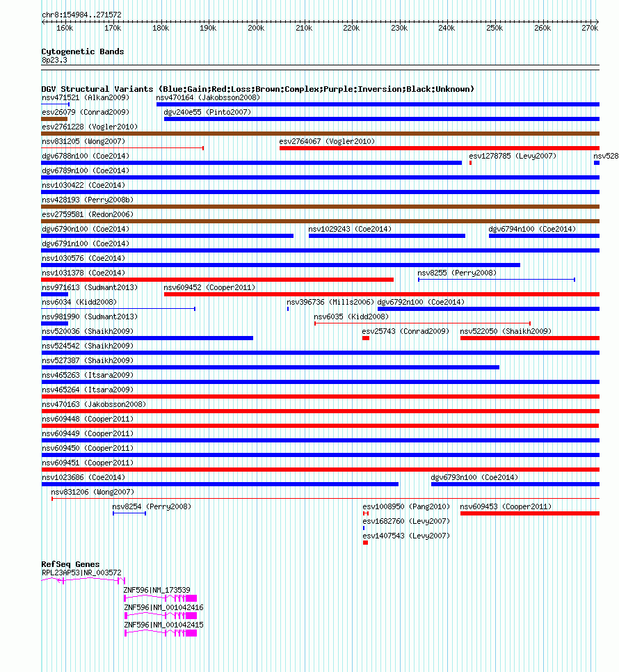
Task: Select nsv8255 (Perry2008) label
Action: 457,273
